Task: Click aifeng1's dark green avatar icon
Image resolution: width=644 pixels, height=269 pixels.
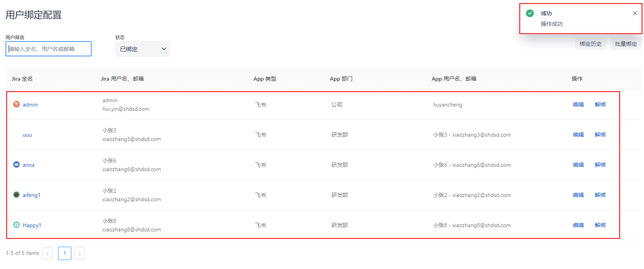Action: tap(16, 195)
